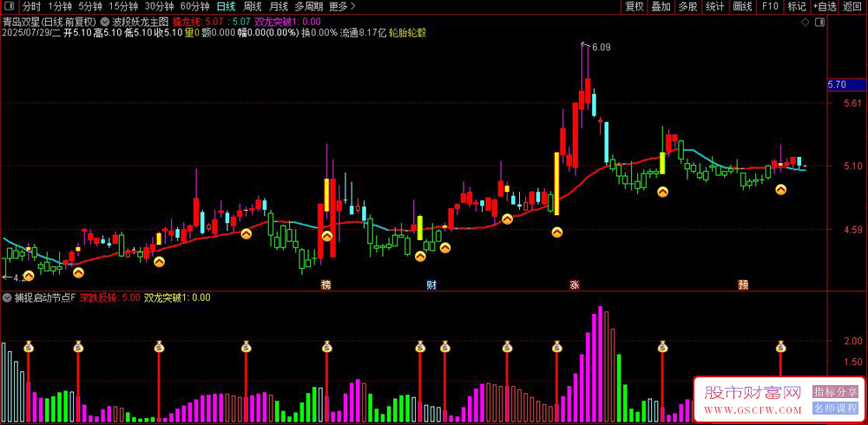This screenshot has width=868, height=425.
Task: Select the 30分钟 period tab
Action: click(x=159, y=7)
